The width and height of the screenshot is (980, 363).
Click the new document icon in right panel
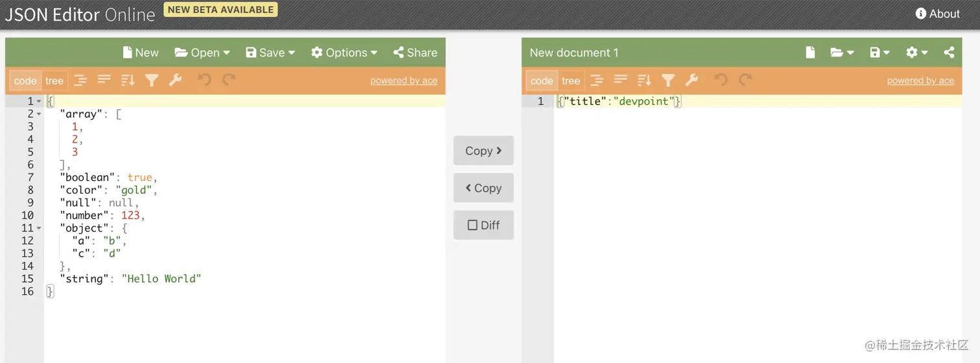810,53
